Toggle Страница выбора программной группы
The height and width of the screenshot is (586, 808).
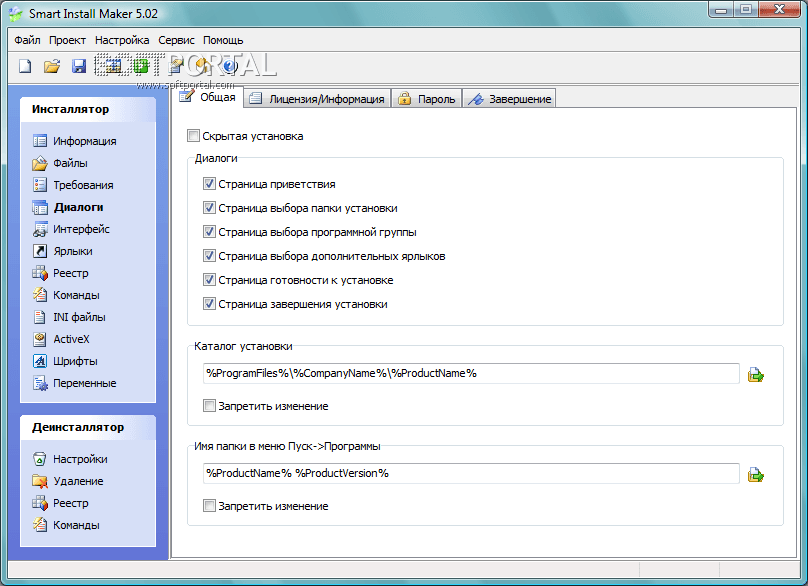pyautogui.click(x=209, y=232)
